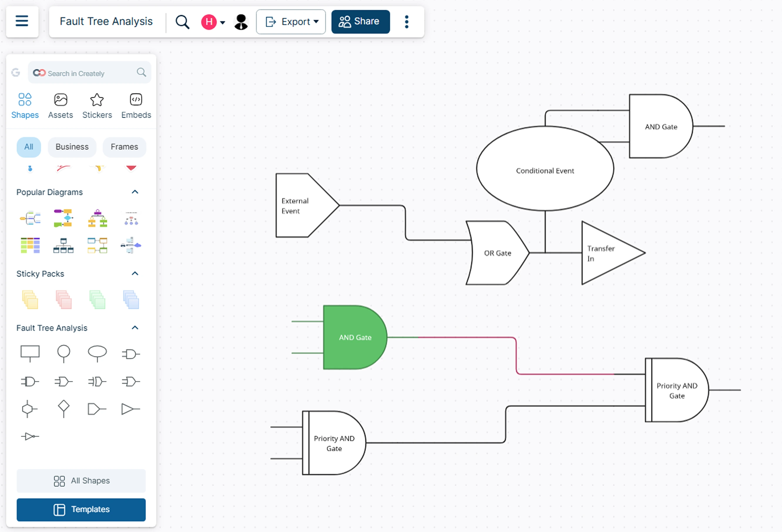Collapse the Popular Diagrams section
Image resolution: width=782 pixels, height=532 pixels.
135,192
